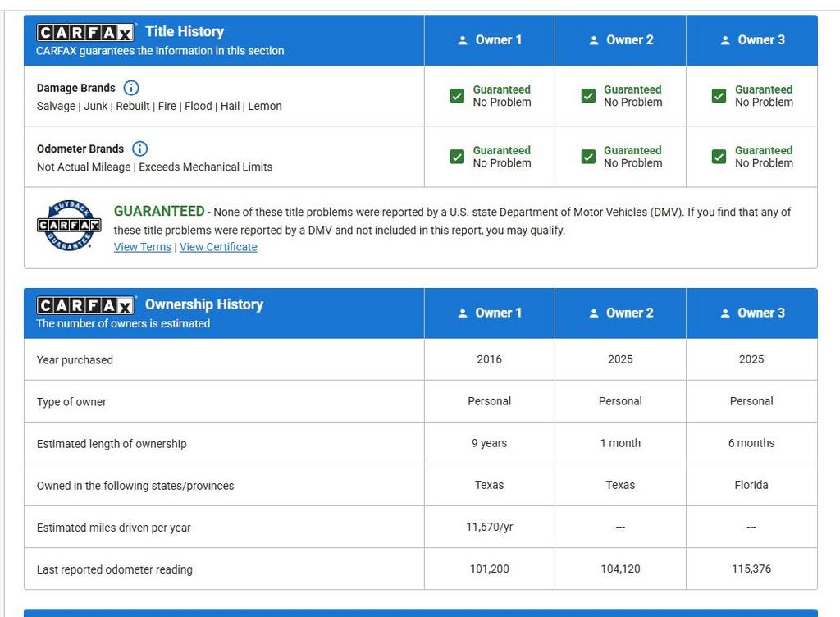840x617 pixels.
Task: Click the 6 months ownership value
Action: 751,443
